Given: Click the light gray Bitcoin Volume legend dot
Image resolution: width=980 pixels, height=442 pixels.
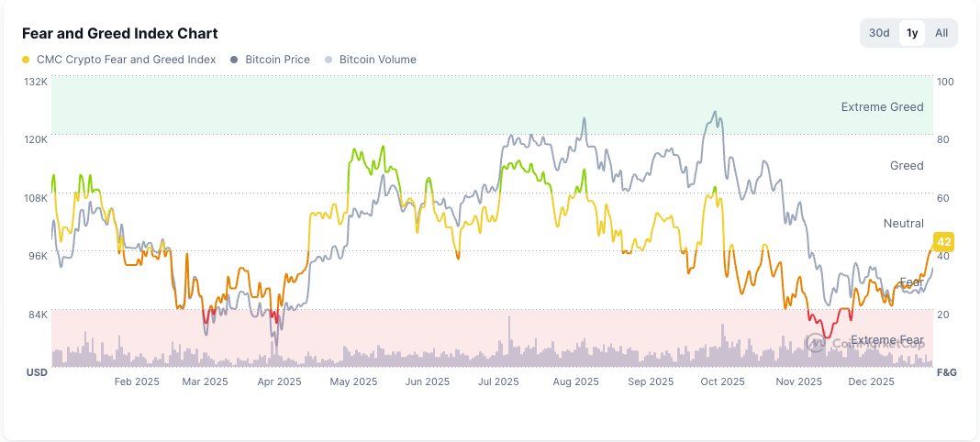Looking at the screenshot, I should click(x=329, y=60).
